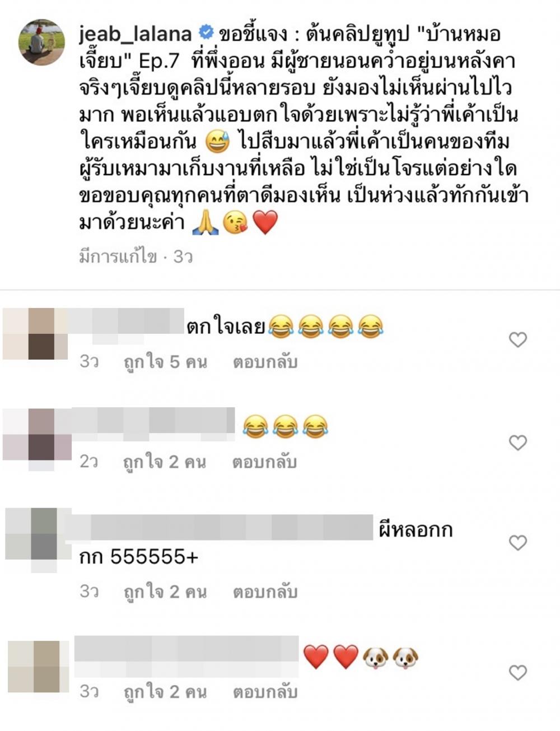560x731 pixels.
Task: Like the comment saying ตกใจเลย
Action: click(518, 339)
